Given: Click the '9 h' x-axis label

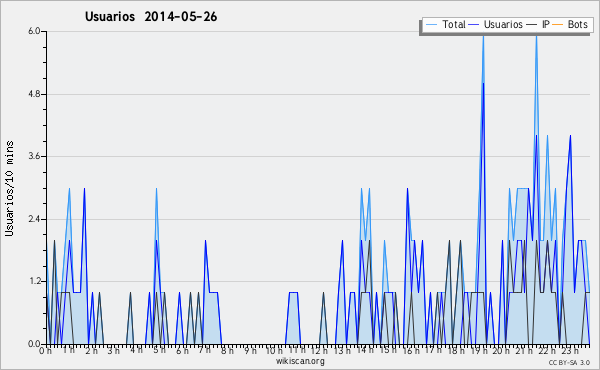Looking at the screenshot, I should point(250,351).
